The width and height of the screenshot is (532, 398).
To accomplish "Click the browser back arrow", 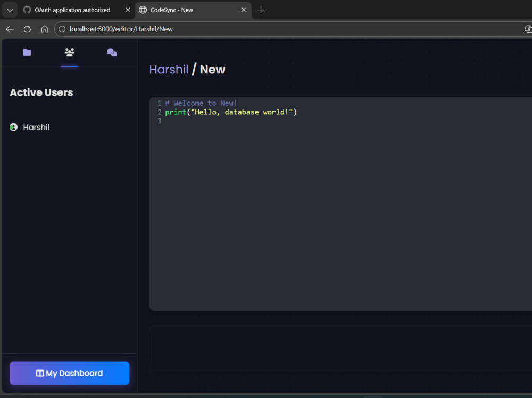I will [10, 29].
